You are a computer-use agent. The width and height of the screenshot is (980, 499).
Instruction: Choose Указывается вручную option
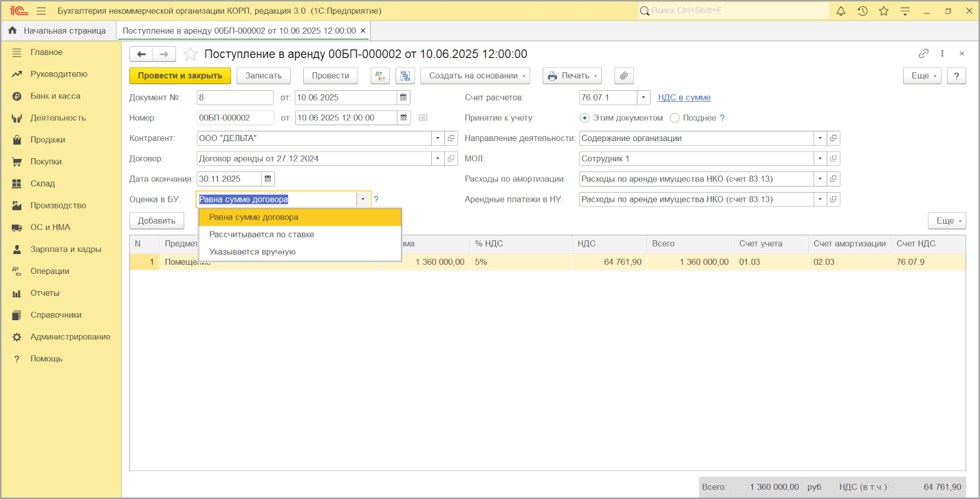[300, 252]
